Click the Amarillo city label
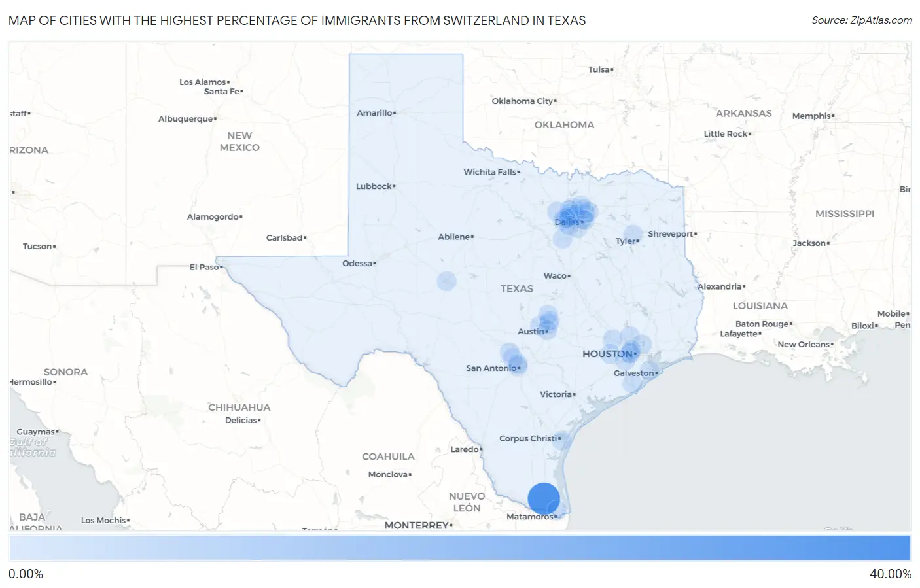Screen dimensions: 920x588 (374, 113)
